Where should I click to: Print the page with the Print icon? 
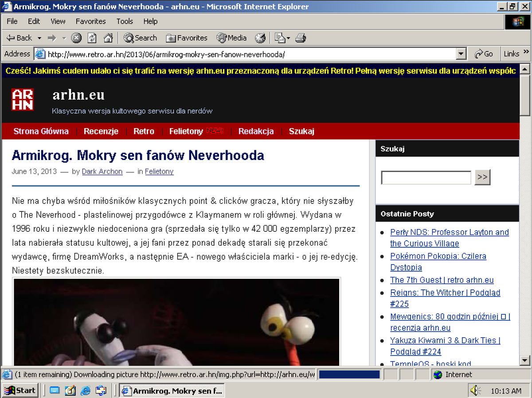(x=301, y=38)
